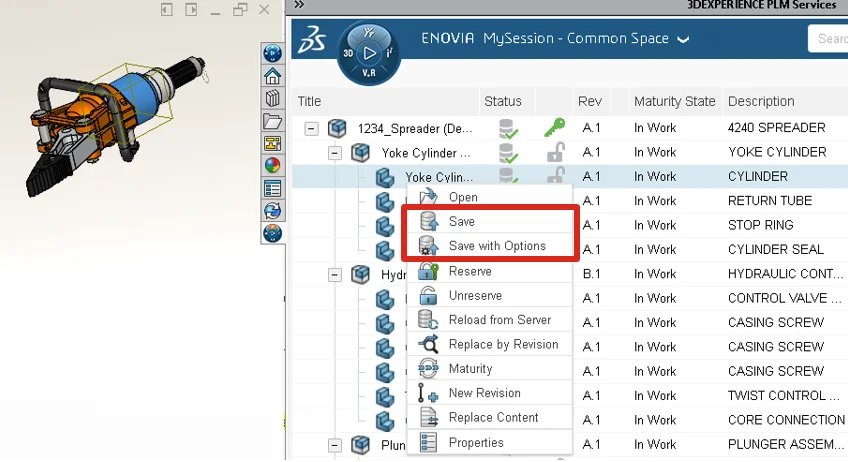This screenshot has width=848, height=462.
Task: Click the 'STOP RING' description cell
Action: tap(760, 225)
